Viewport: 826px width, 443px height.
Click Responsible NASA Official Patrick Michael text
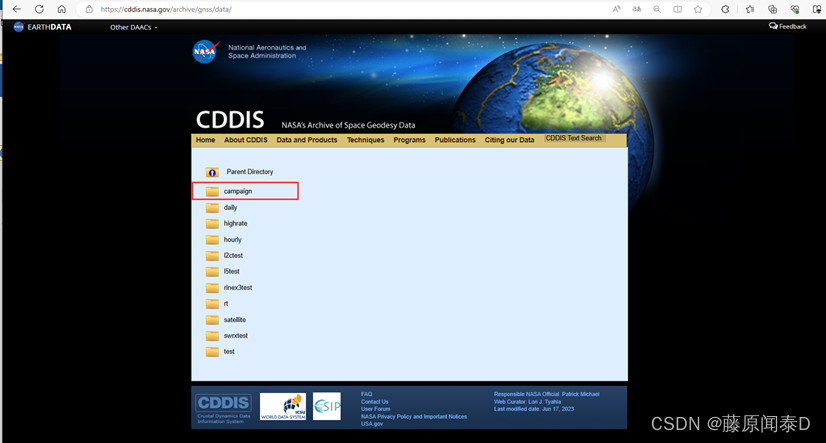[546, 394]
